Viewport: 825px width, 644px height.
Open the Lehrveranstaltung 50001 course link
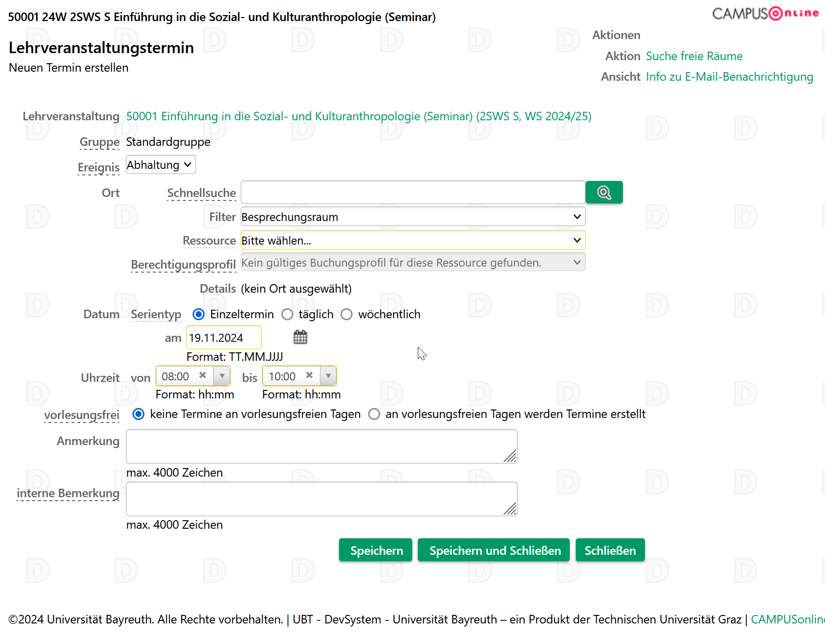click(x=359, y=116)
